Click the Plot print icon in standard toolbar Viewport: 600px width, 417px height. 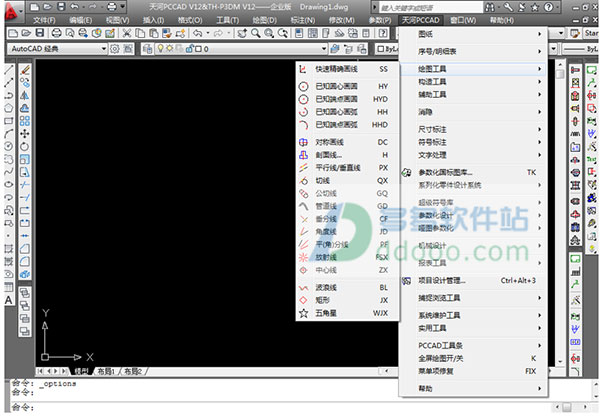57,33
